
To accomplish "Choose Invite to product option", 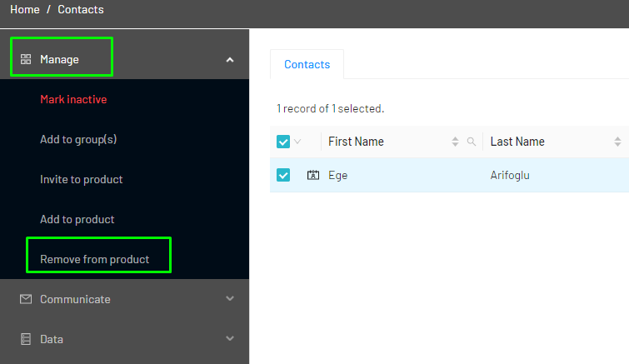I will (x=82, y=180).
